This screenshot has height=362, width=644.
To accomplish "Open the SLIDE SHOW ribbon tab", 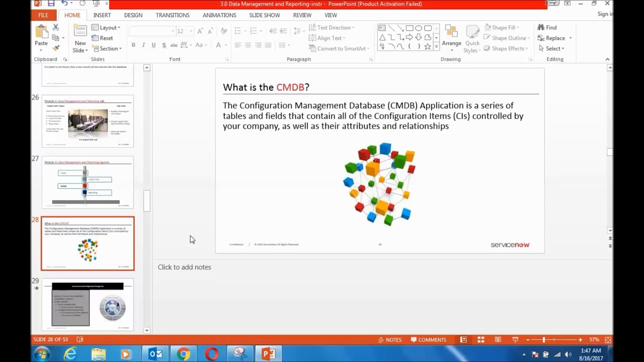I will coord(265,15).
